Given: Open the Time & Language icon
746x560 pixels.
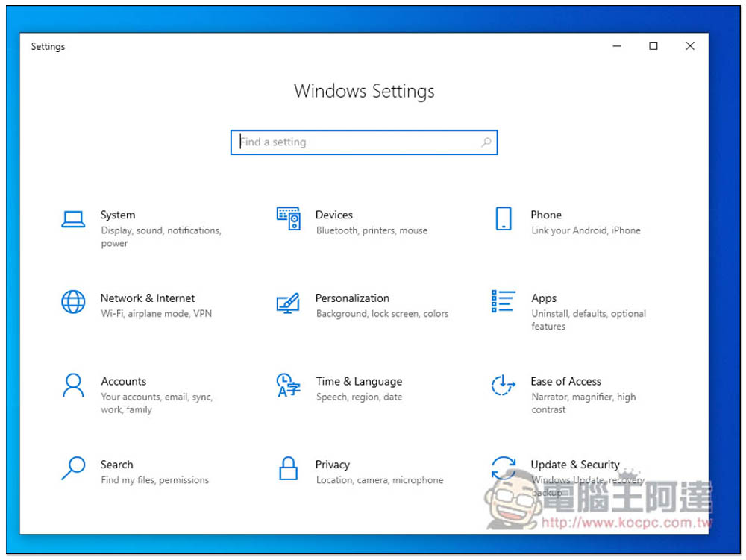Looking at the screenshot, I should click(288, 385).
